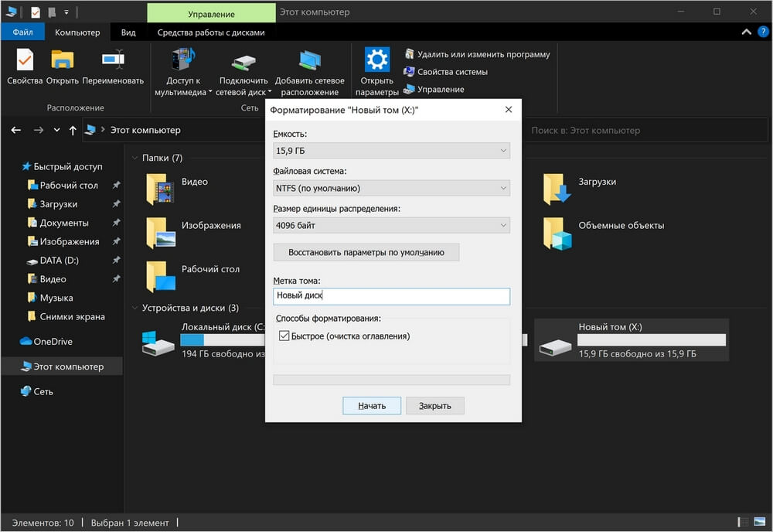
Task: Click Восстановить параметры по умолчанию button
Action: pyautogui.click(x=366, y=252)
